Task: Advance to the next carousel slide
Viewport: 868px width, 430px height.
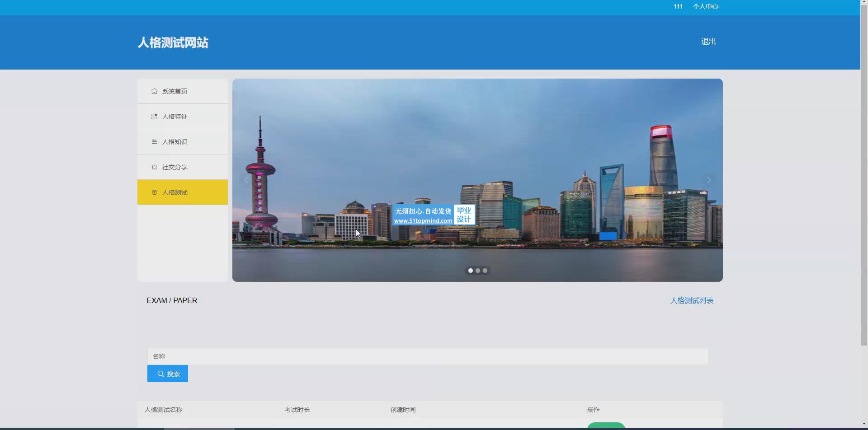Action: [x=708, y=180]
